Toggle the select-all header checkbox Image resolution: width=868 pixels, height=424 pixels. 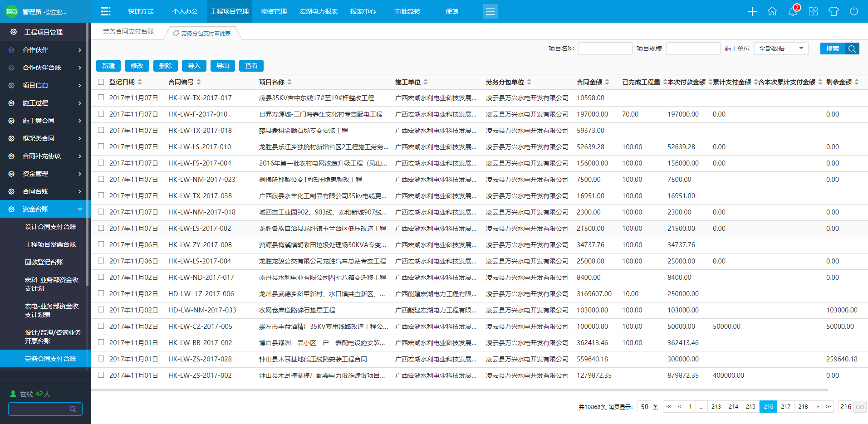pyautogui.click(x=101, y=82)
